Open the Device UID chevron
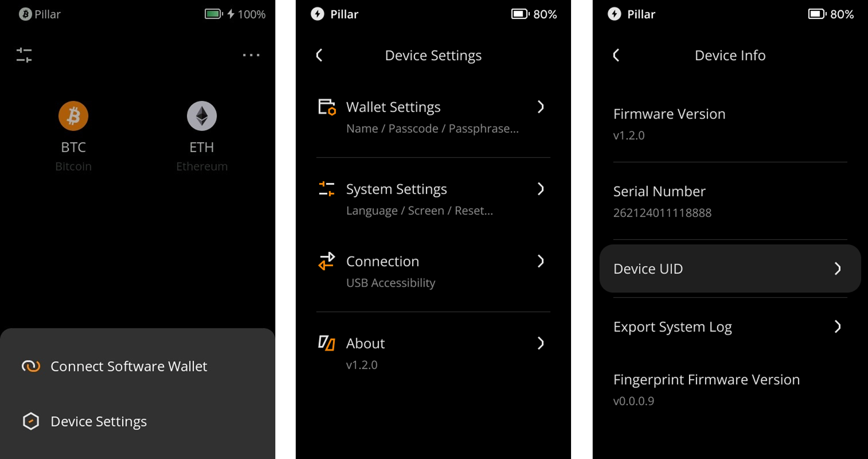The image size is (868, 459). [x=837, y=268]
